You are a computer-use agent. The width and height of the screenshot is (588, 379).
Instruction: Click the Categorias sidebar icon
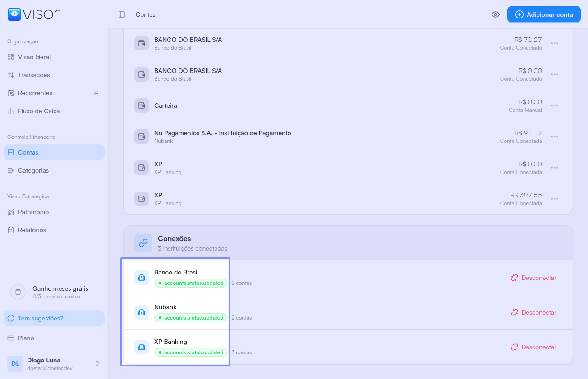[11, 170]
